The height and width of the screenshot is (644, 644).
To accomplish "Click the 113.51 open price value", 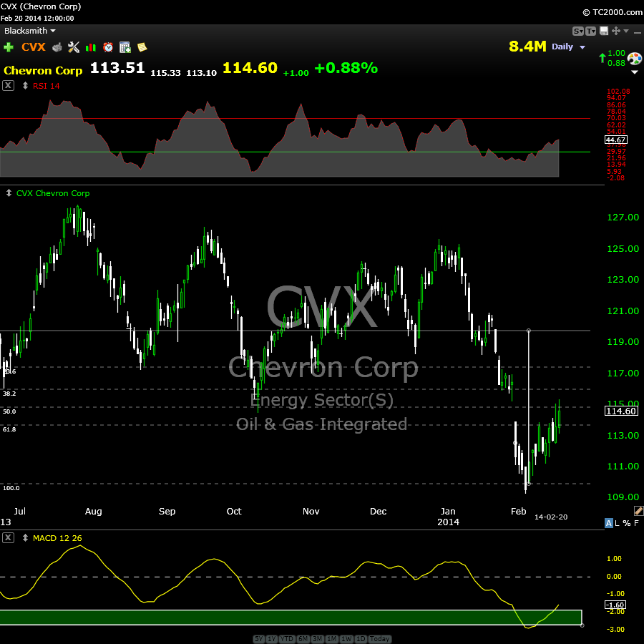I will [117, 68].
